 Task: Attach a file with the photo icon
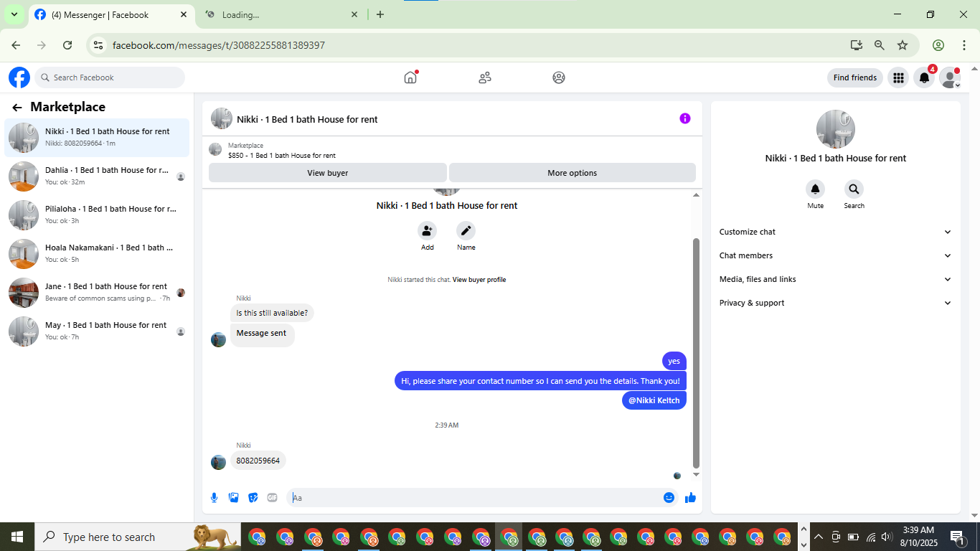click(234, 498)
